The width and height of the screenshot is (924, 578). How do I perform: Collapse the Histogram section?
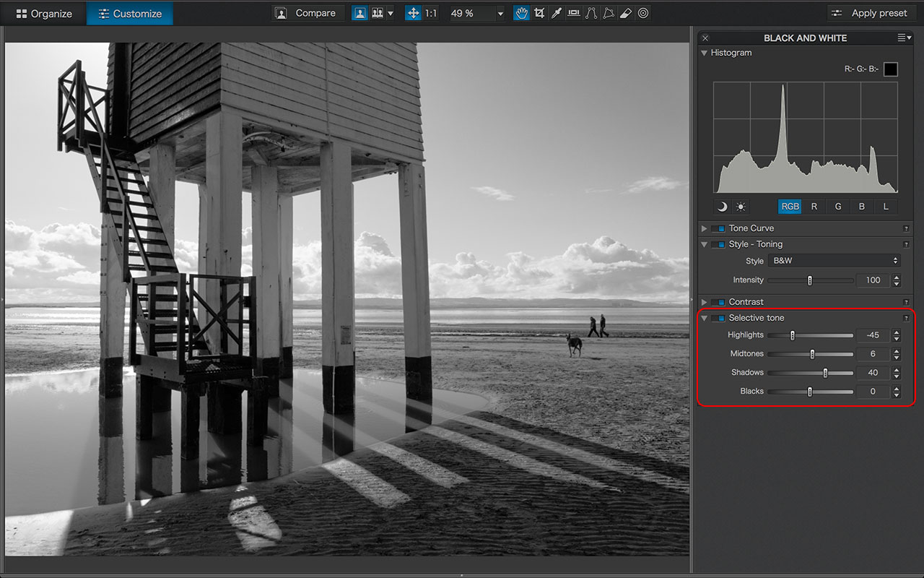point(704,53)
